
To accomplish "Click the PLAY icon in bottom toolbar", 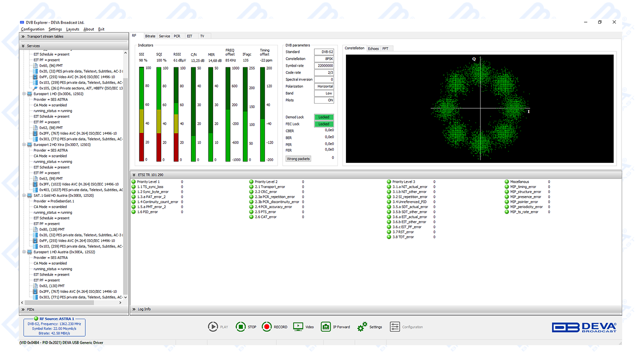I will 213,327.
